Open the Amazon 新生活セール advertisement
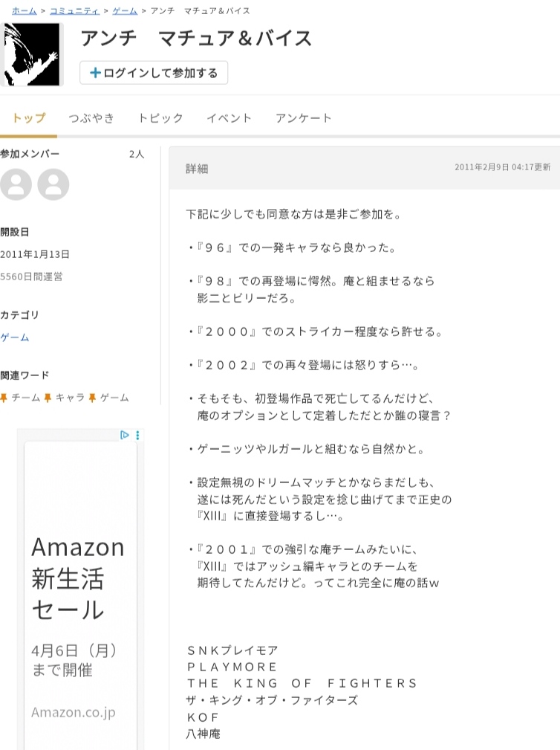560x750 pixels. click(x=78, y=578)
